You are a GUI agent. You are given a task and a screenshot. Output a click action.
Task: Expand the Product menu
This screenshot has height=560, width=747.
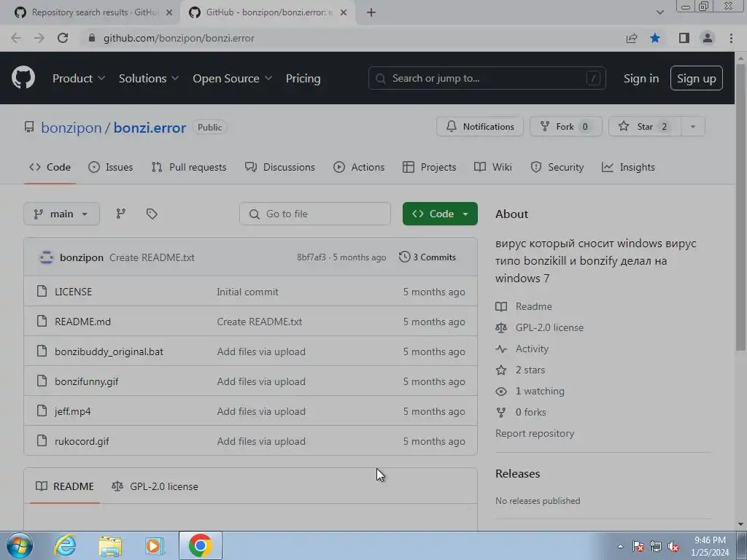point(79,79)
